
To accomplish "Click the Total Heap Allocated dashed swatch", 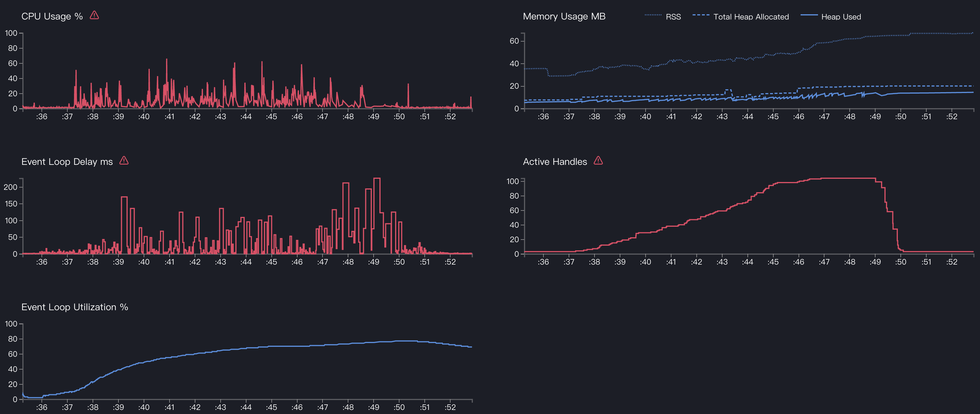I will tap(701, 15).
